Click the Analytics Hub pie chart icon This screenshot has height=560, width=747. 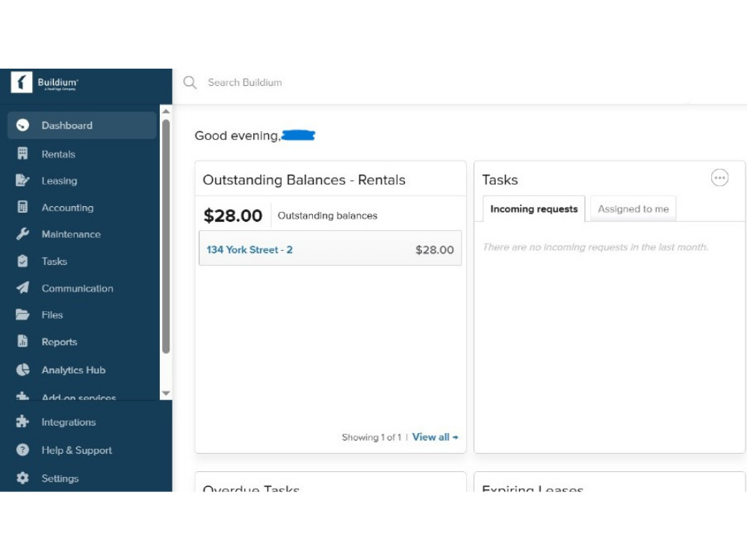(22, 370)
